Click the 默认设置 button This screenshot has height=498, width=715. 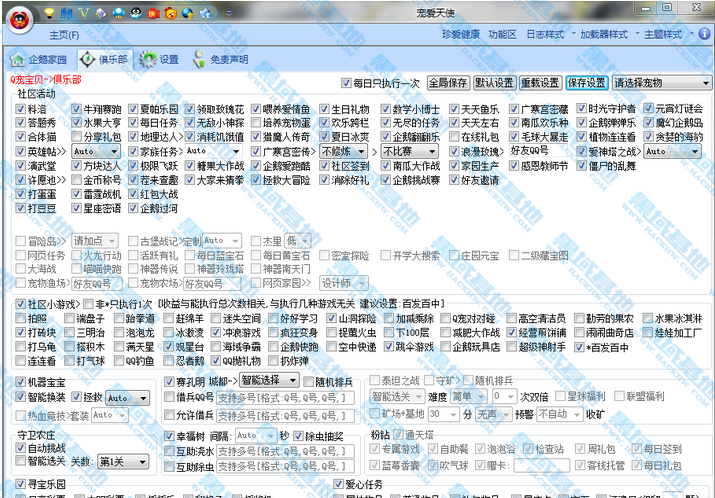494,83
